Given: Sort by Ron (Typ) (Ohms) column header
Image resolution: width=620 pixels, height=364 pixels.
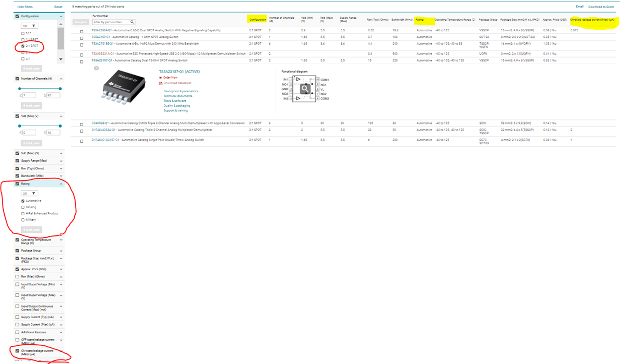Looking at the screenshot, I should coord(377,20).
